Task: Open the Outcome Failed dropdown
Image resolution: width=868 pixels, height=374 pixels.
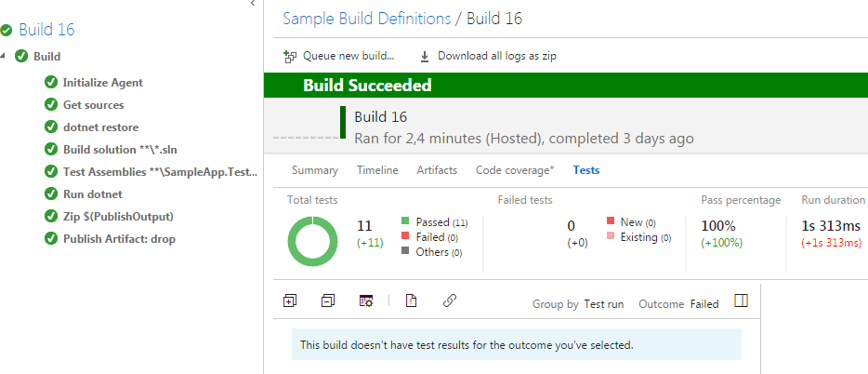Action: 704,304
